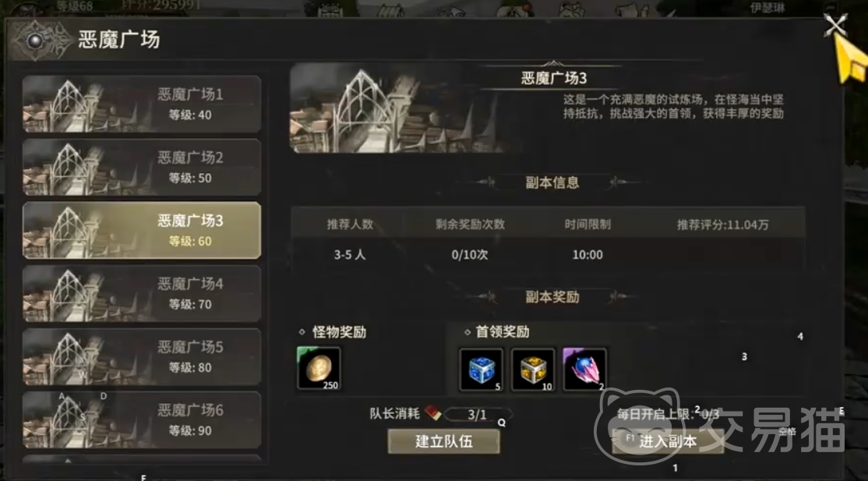Expand the dungeon list bottom arrow
The image size is (868, 481).
(68, 460)
